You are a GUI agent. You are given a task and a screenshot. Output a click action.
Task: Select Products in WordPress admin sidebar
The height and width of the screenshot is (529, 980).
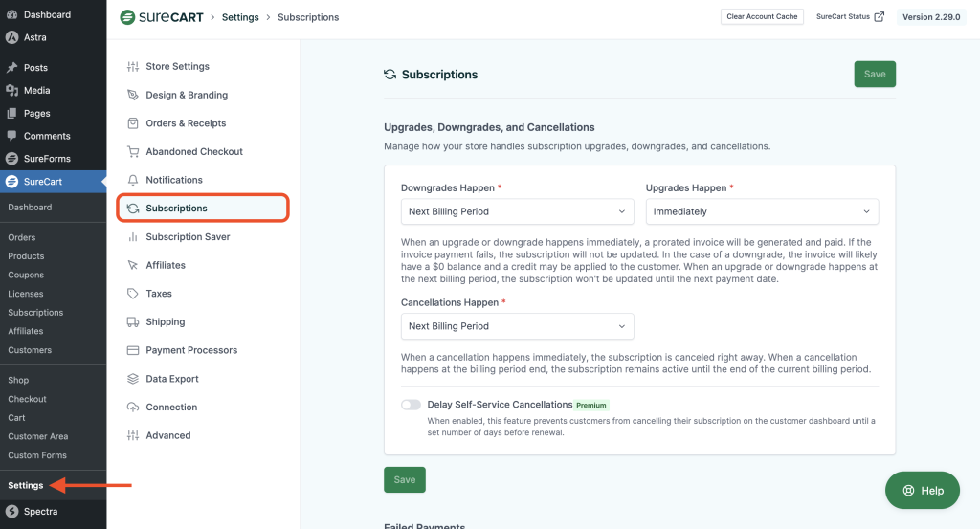(x=26, y=256)
